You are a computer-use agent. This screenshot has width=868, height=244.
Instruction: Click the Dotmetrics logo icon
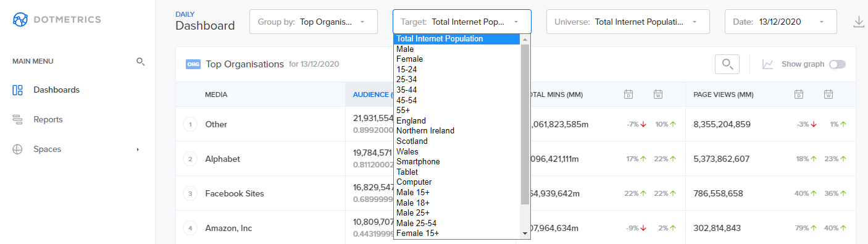pyautogui.click(x=21, y=20)
